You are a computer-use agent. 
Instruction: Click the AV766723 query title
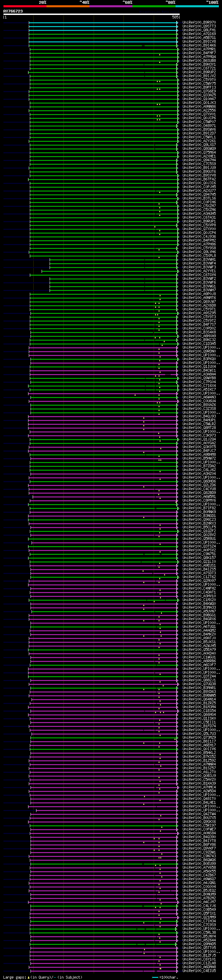click(13, 11)
